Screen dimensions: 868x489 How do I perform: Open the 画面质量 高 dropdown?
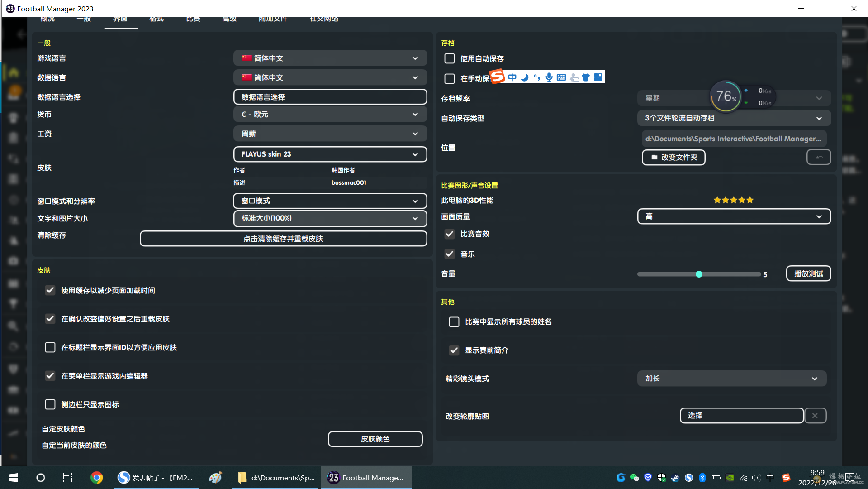pyautogui.click(x=734, y=216)
